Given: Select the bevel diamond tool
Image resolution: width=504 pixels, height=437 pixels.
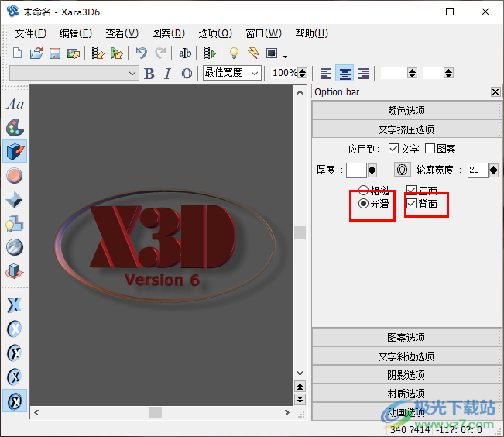Looking at the screenshot, I should coord(15,199).
